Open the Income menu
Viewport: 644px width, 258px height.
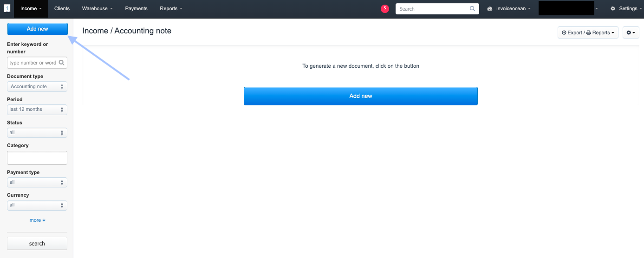click(31, 9)
